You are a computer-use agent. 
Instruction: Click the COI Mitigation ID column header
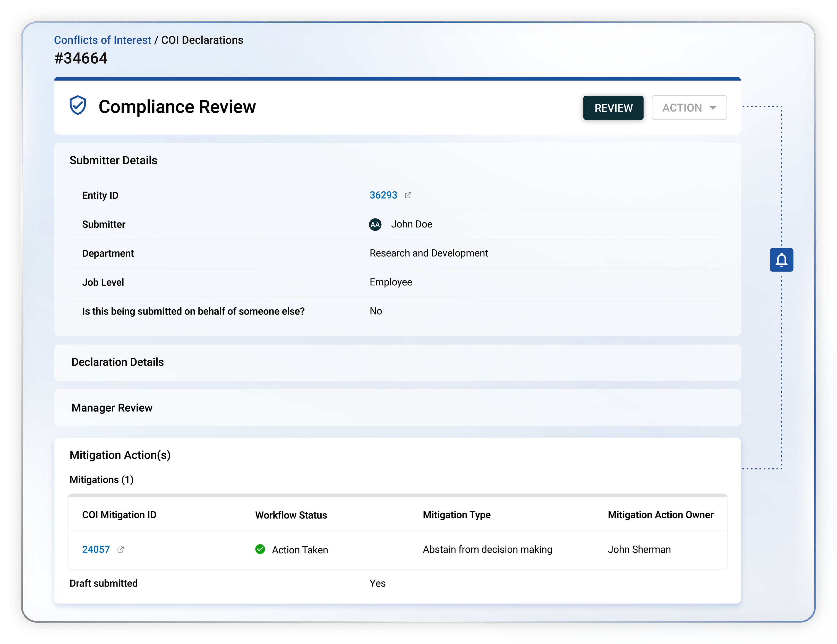click(119, 515)
